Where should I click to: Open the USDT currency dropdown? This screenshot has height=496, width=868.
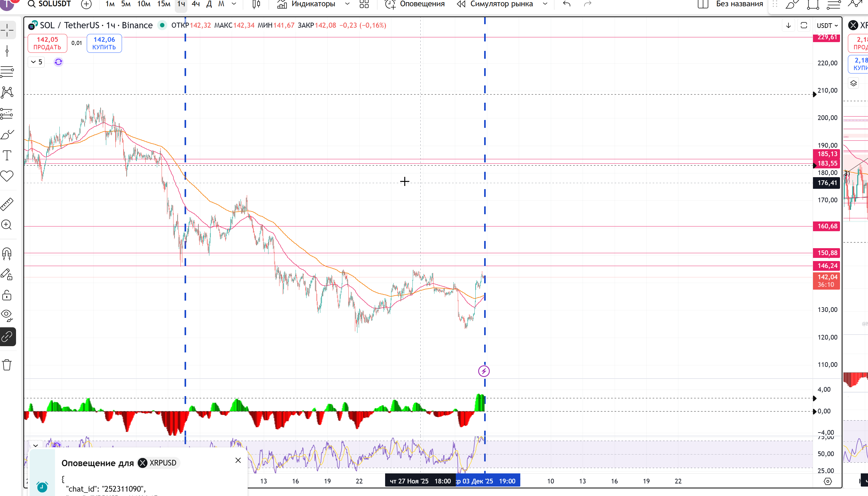827,25
